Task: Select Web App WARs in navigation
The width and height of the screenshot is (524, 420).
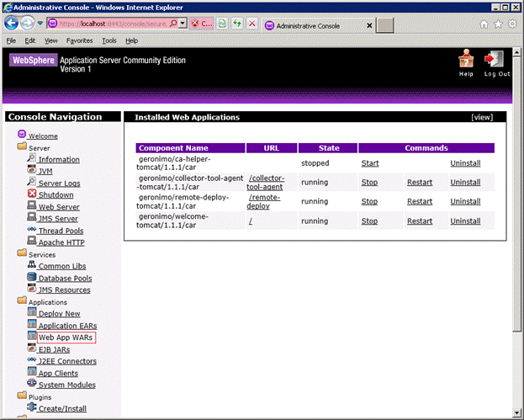Action: coord(66,338)
